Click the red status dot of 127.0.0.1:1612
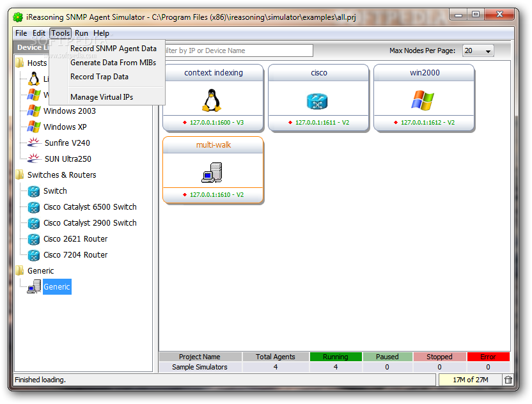 pyautogui.click(x=396, y=123)
